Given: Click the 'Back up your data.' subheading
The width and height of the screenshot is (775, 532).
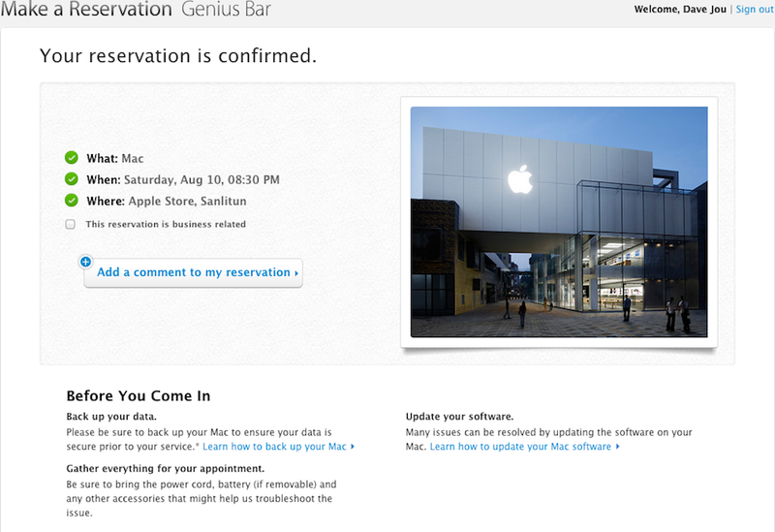Looking at the screenshot, I should pyautogui.click(x=111, y=417).
